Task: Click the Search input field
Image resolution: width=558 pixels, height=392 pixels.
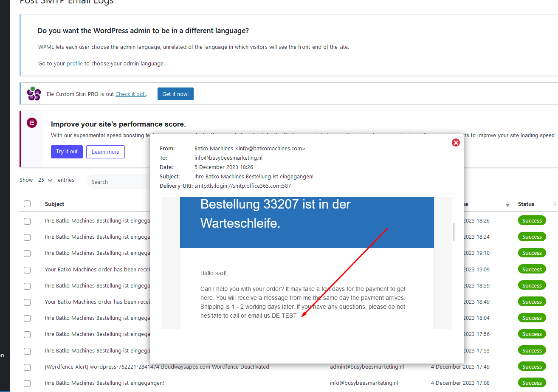Action: [x=118, y=182]
